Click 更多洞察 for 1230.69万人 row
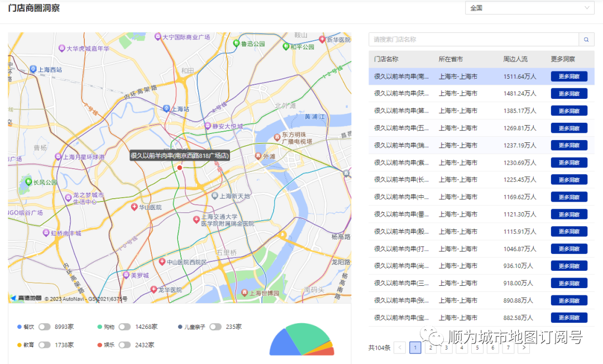Screen dimensions: 603x364 point(569,162)
